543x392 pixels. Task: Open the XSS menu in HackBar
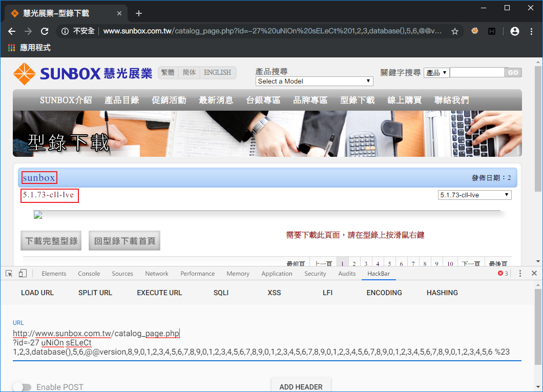(x=274, y=293)
